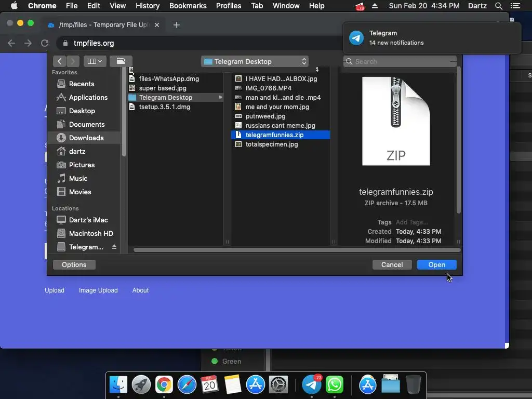Screen dimensions: 532x399
Task: Select Downloads in the sidebar
Action: [x=84, y=138]
